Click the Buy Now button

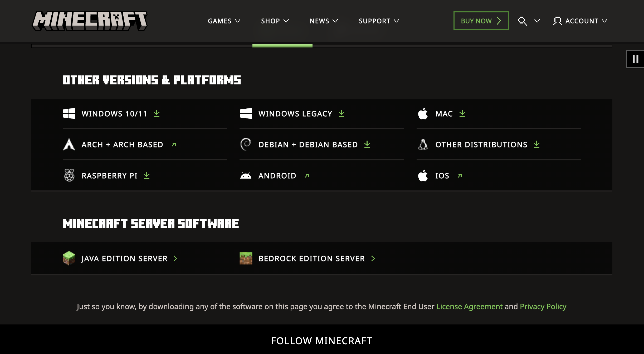click(x=481, y=21)
